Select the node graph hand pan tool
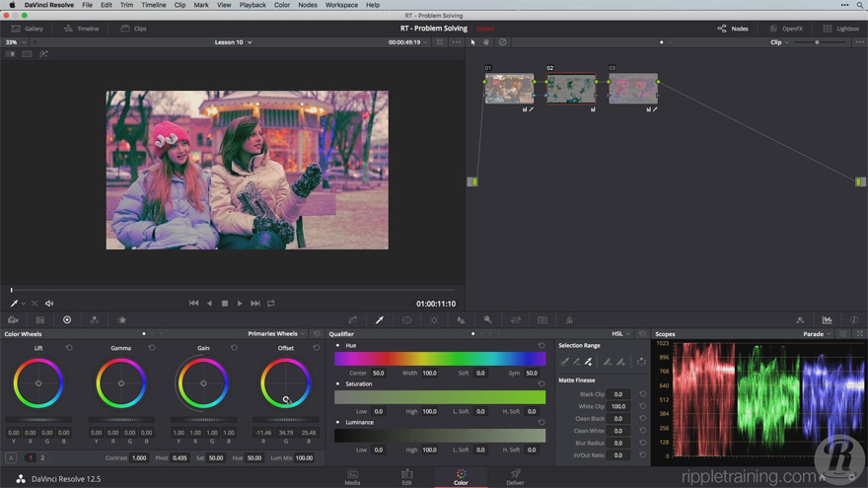The image size is (868, 488). point(486,42)
